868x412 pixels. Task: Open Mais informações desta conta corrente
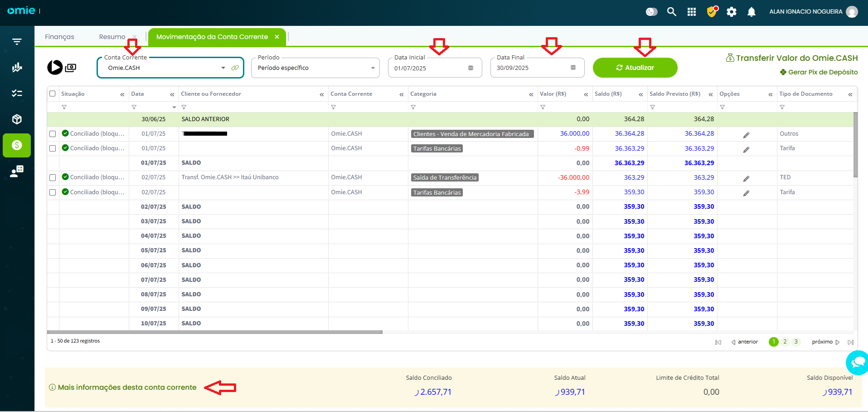123,387
